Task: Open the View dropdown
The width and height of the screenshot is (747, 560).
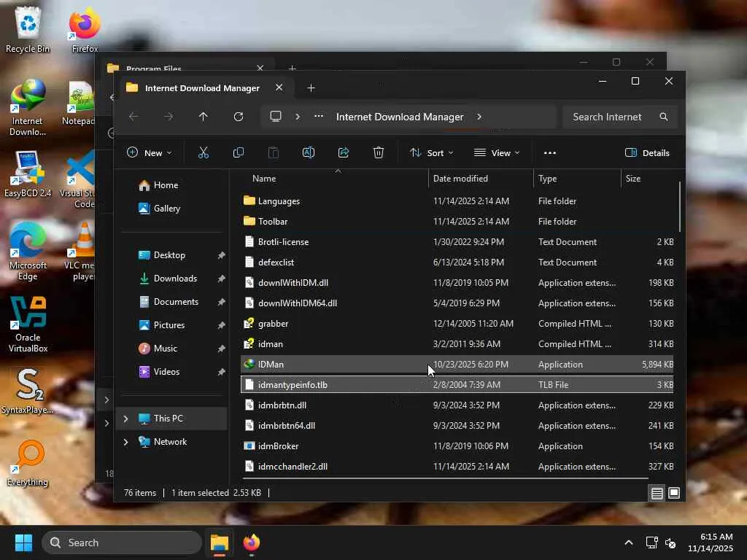Action: pos(497,153)
